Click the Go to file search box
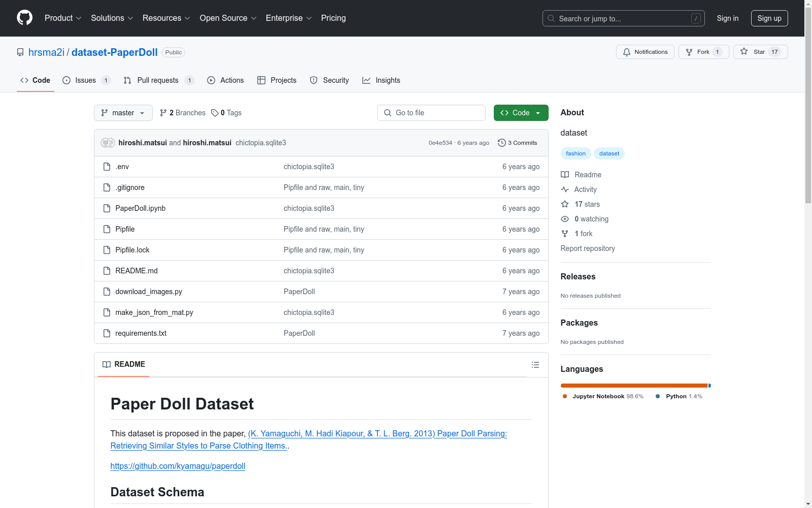Viewport: 812px width, 508px height. coord(431,113)
